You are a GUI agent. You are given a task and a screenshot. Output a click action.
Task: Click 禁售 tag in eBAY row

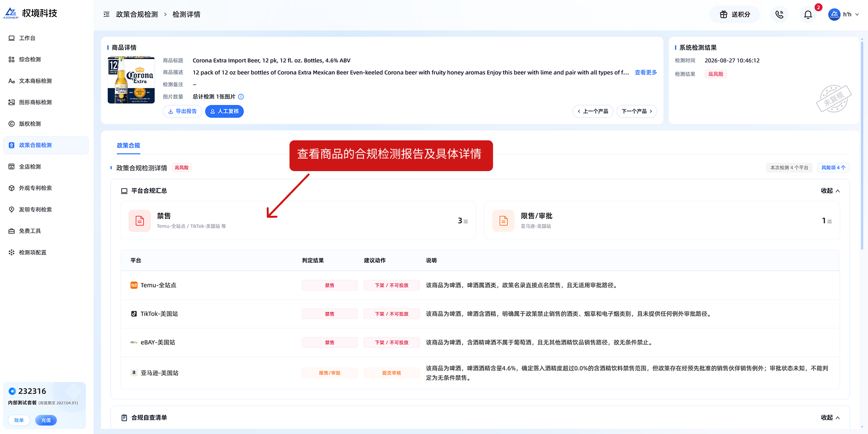point(329,343)
